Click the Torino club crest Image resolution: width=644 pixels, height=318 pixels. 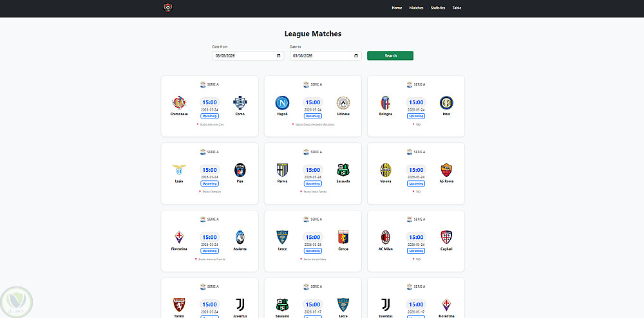pos(179,304)
